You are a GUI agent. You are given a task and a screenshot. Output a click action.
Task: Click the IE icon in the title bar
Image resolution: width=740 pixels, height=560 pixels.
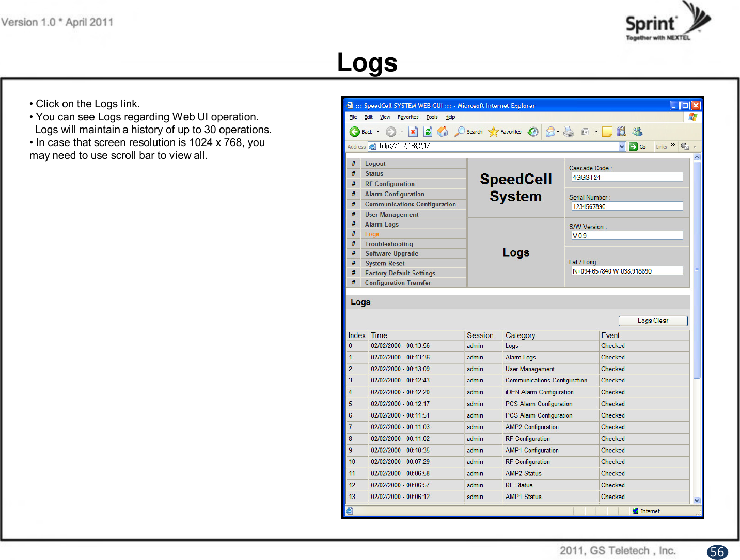350,105
